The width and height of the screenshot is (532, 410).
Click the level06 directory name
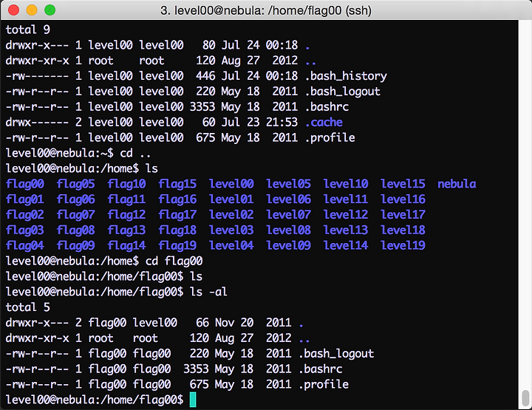coord(289,199)
